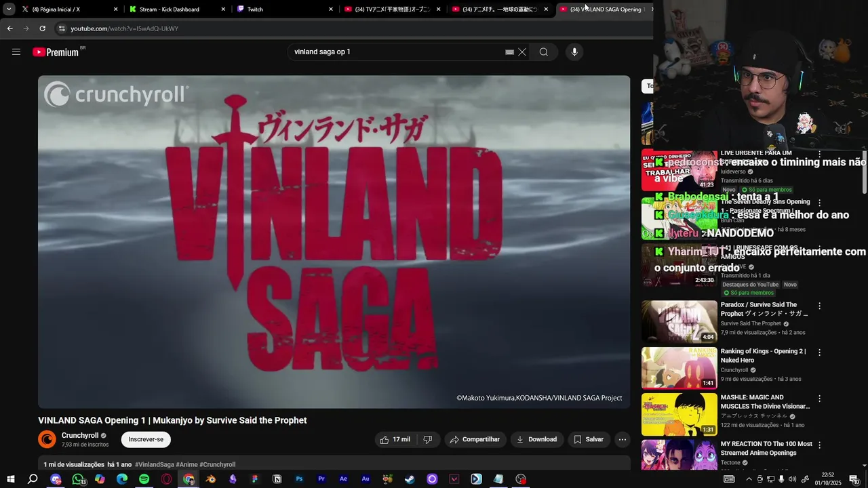This screenshot has width=868, height=488.
Task: Open Ranking of Kings Opening 2 thumbnail
Action: pyautogui.click(x=679, y=368)
